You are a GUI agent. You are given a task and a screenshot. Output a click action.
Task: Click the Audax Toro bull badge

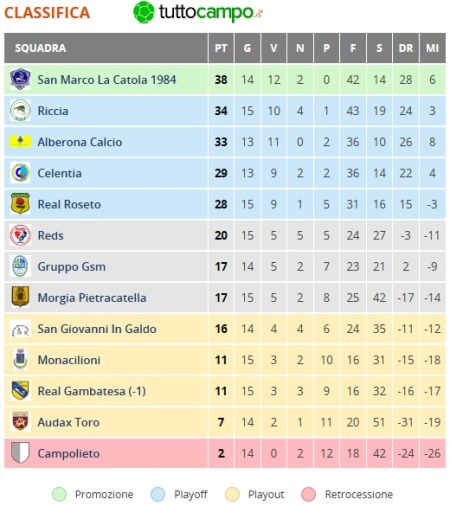(x=20, y=422)
